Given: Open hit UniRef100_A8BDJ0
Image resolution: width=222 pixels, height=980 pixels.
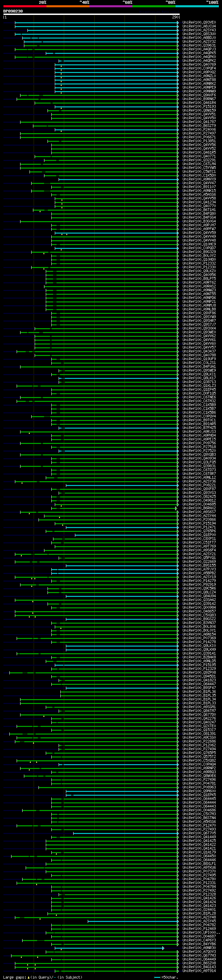Looking at the screenshot, I should 199,38.
